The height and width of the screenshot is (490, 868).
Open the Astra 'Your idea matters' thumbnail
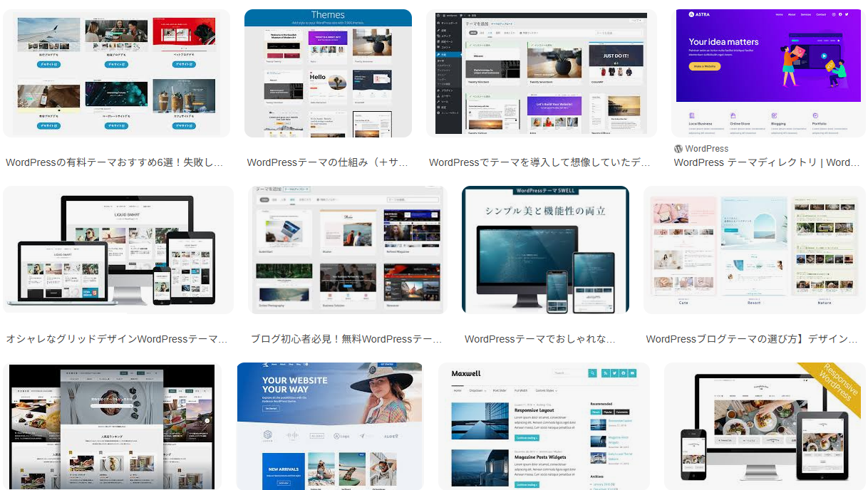(767, 73)
